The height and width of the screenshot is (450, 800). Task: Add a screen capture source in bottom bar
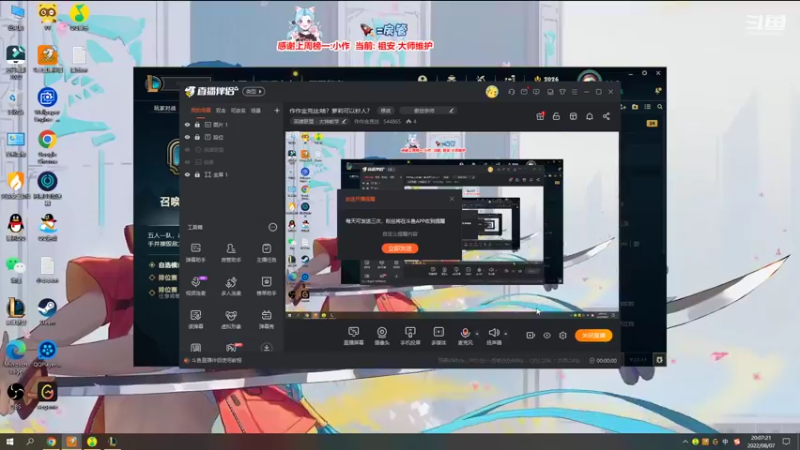(354, 336)
